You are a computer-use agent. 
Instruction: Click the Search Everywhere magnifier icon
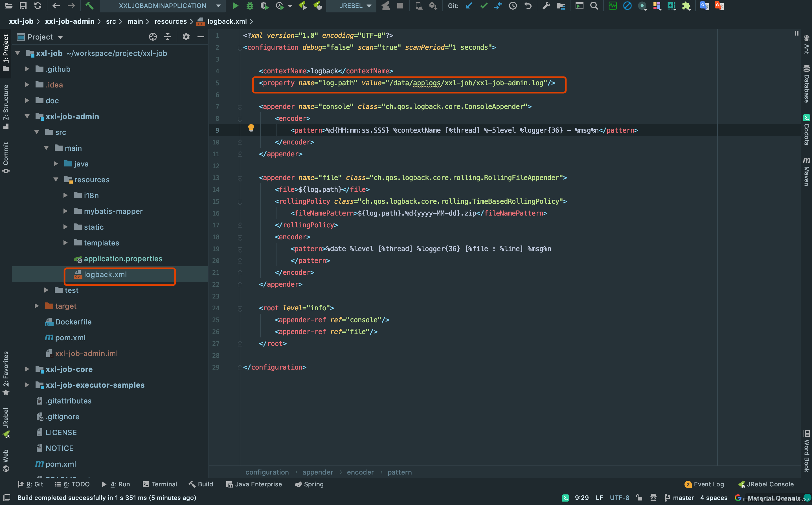(594, 6)
